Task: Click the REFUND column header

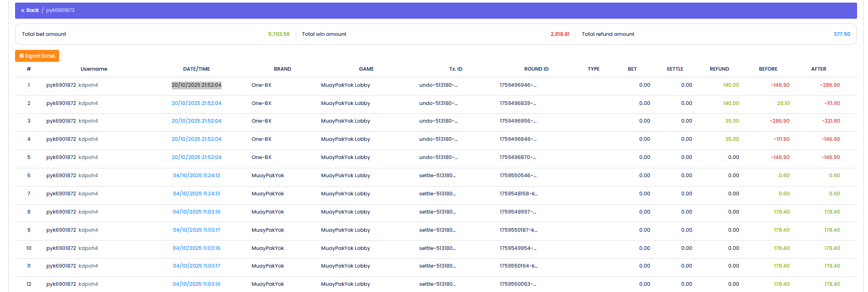Action: 719,69
